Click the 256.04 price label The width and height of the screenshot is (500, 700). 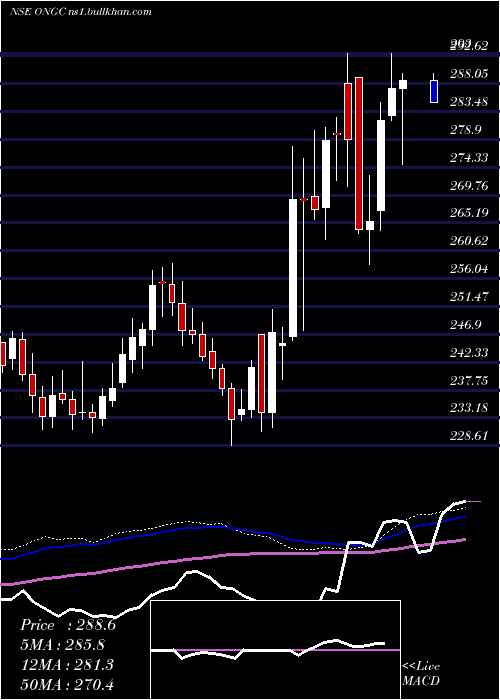pyautogui.click(x=469, y=269)
